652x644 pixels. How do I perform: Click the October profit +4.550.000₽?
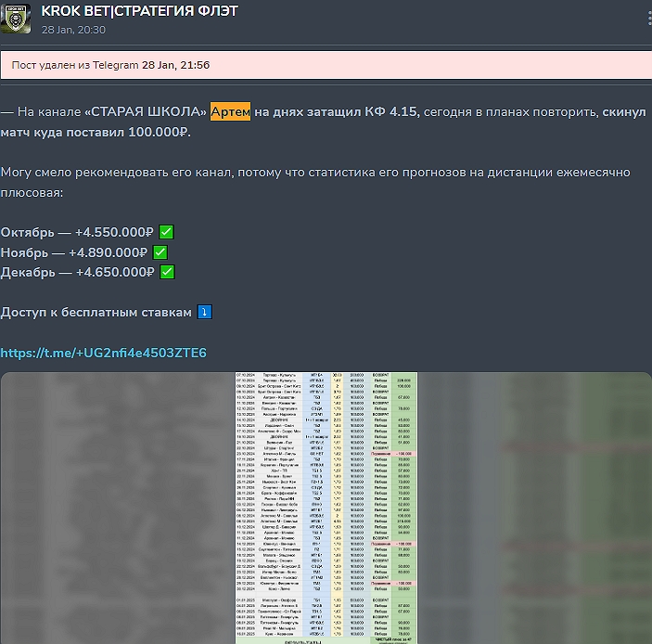[115, 231]
